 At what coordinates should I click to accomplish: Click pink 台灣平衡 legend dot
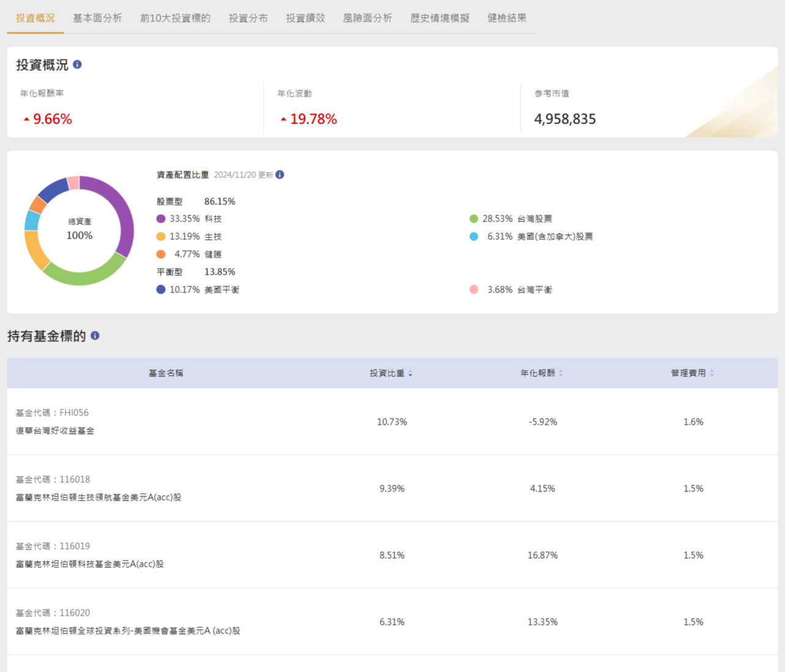[474, 289]
